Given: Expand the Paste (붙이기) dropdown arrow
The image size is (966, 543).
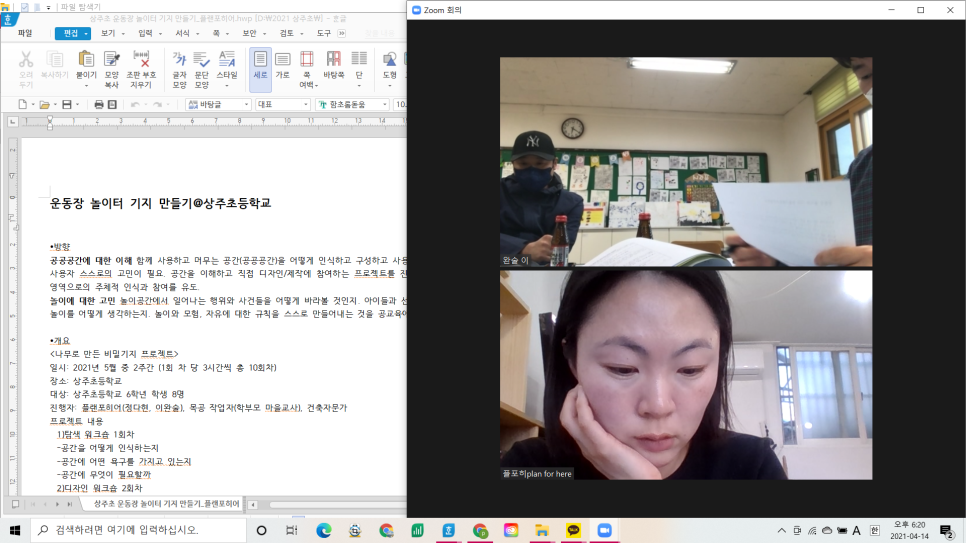Looking at the screenshot, I should pos(86,86).
